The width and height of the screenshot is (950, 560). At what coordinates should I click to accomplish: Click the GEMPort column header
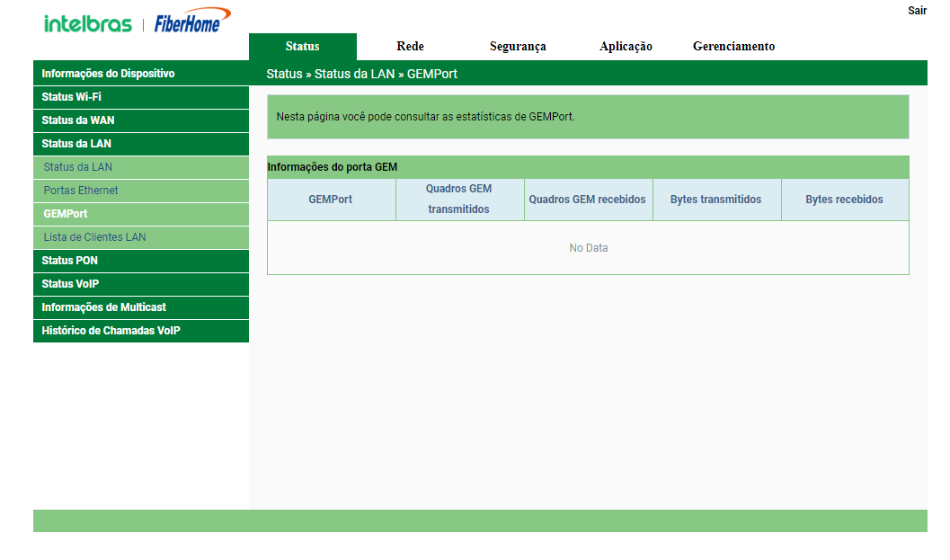pyautogui.click(x=331, y=200)
